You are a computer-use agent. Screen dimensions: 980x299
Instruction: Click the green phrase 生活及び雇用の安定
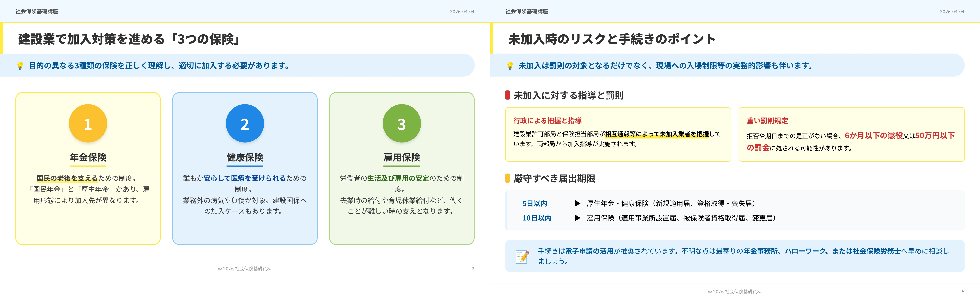pyautogui.click(x=398, y=178)
